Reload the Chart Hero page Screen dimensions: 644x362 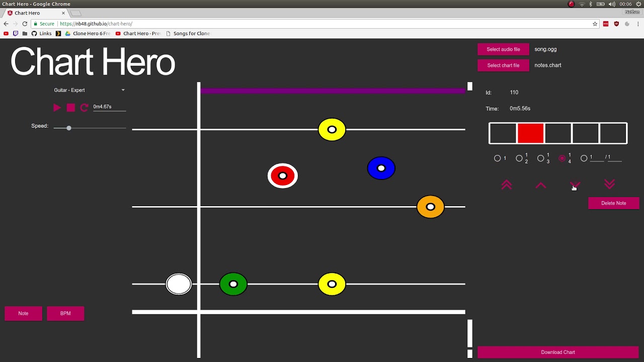[x=25, y=24]
